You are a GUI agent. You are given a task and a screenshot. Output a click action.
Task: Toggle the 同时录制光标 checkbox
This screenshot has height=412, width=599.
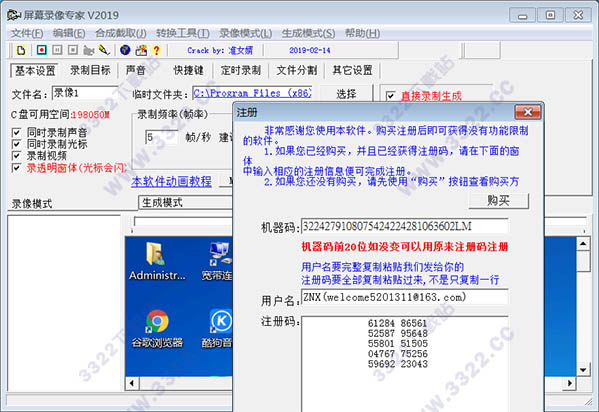16,144
